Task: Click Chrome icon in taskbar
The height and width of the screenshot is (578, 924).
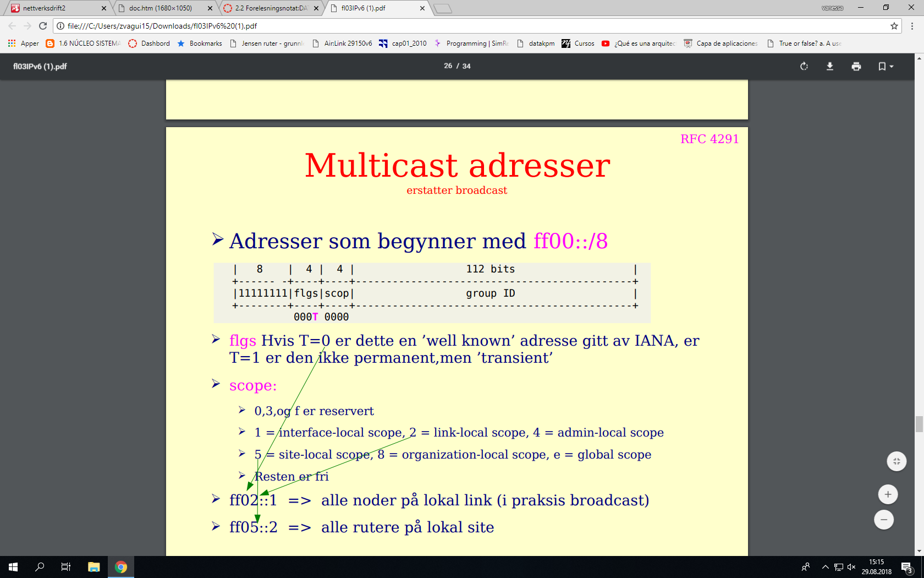Action: pyautogui.click(x=121, y=567)
